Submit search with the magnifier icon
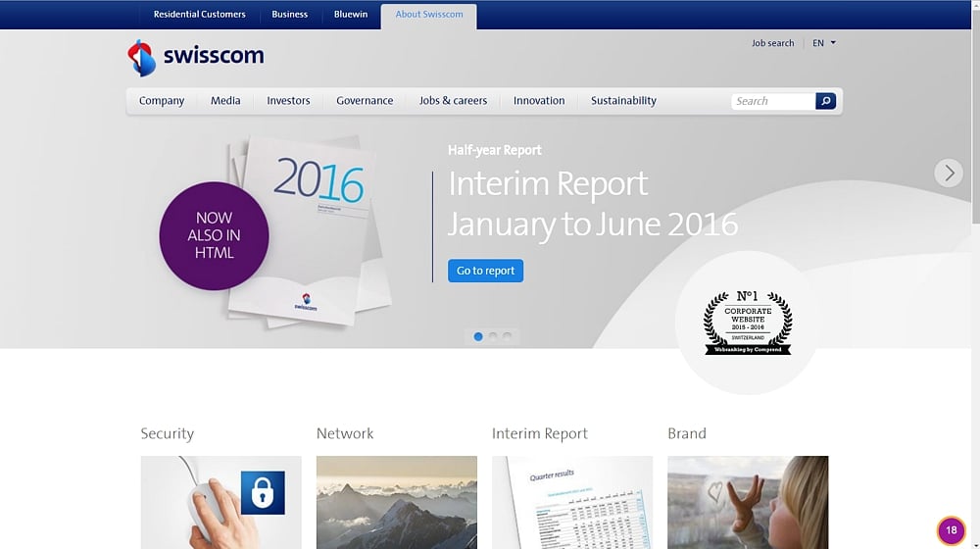 825,101
